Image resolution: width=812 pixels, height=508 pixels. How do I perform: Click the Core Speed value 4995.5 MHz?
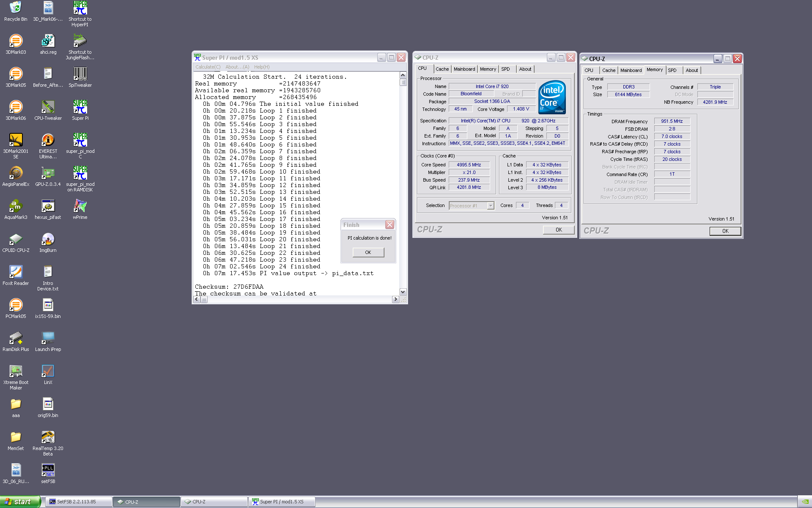pyautogui.click(x=469, y=165)
